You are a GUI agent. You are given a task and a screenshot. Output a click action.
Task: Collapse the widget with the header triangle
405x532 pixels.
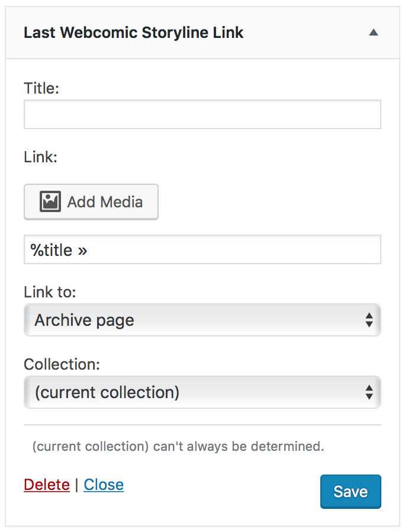point(373,33)
